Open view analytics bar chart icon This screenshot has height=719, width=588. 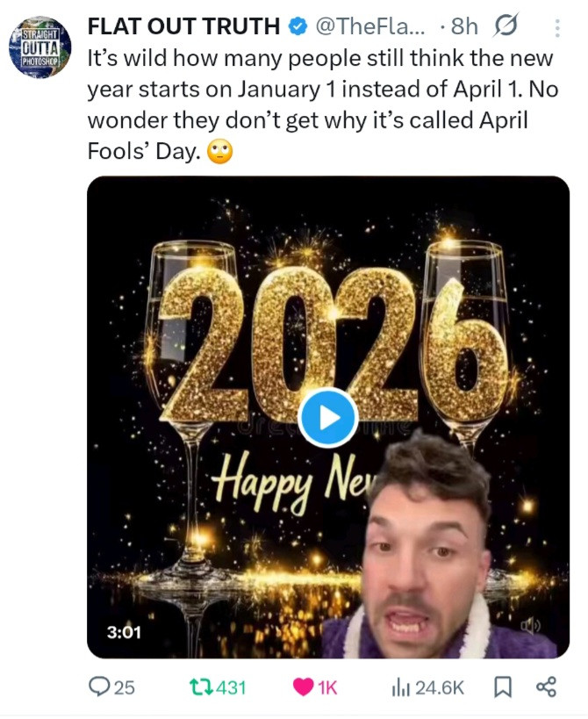coord(401,687)
